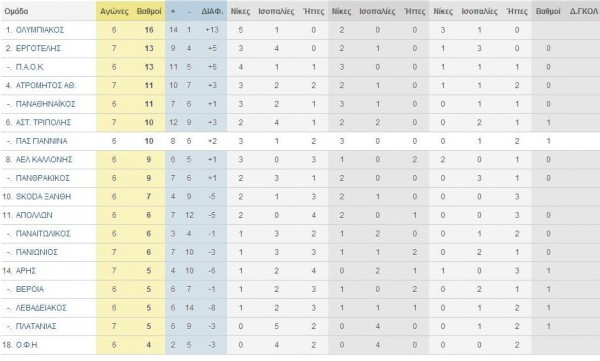Image resolution: width=600 pixels, height=361 pixels.
Task: Click the plus goals column header
Action: point(173,11)
